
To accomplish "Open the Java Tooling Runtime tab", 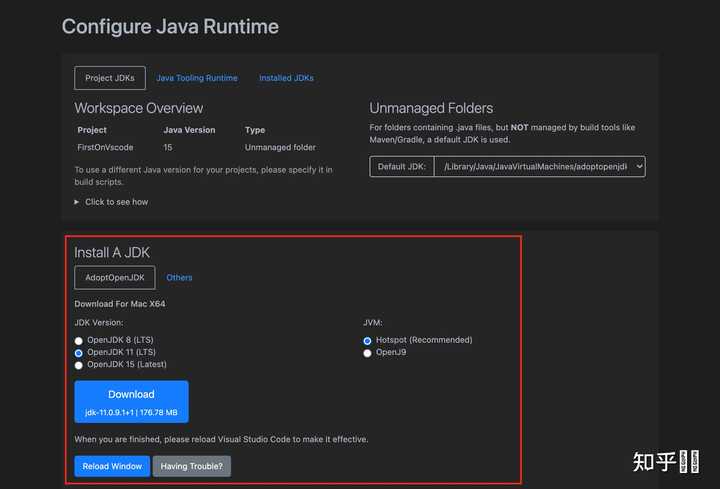I will (196, 78).
